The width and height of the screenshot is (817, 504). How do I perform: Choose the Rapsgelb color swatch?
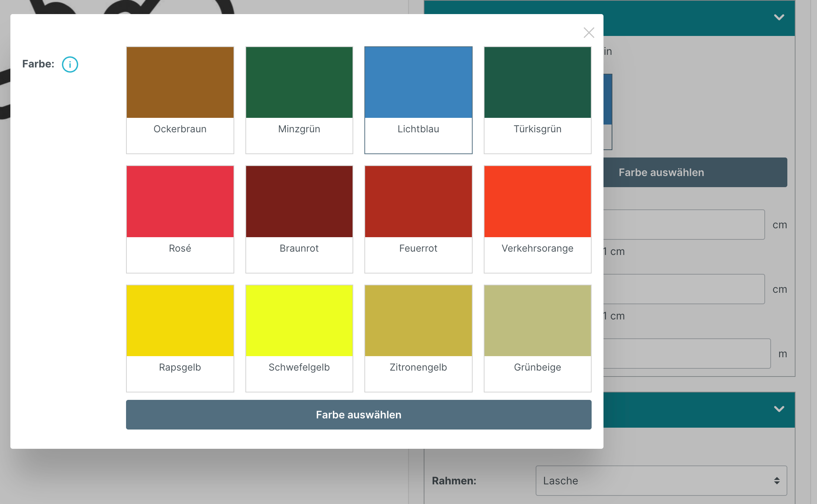point(180,338)
